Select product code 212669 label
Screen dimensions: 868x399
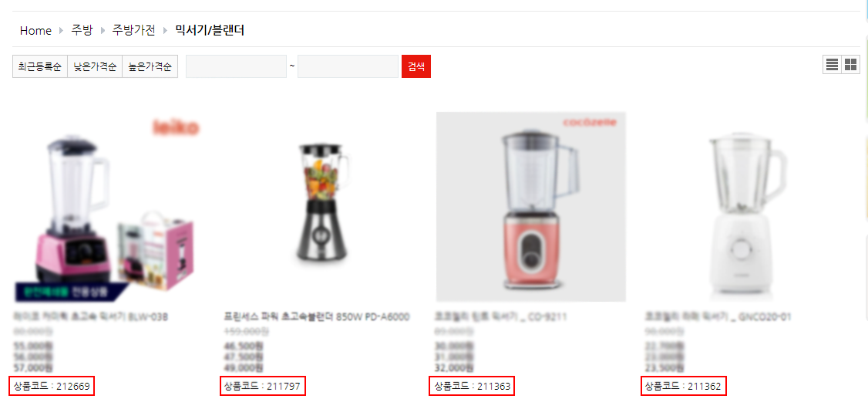tap(52, 385)
